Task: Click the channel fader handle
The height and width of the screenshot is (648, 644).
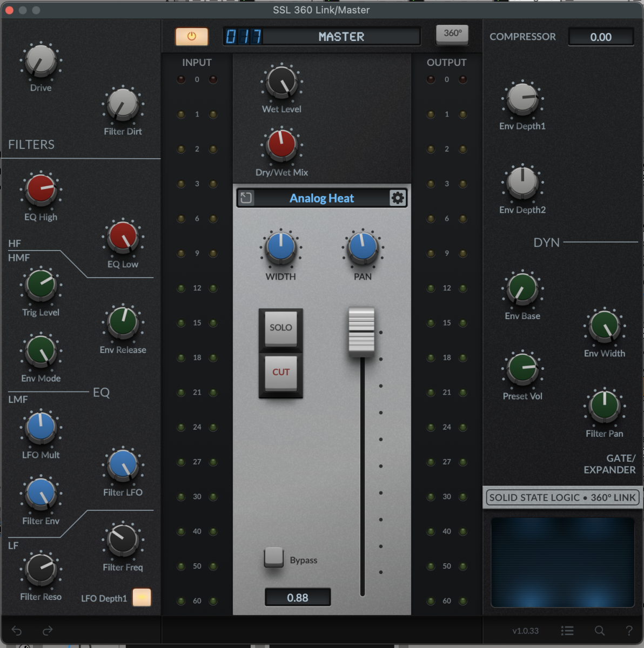Action: point(361,332)
